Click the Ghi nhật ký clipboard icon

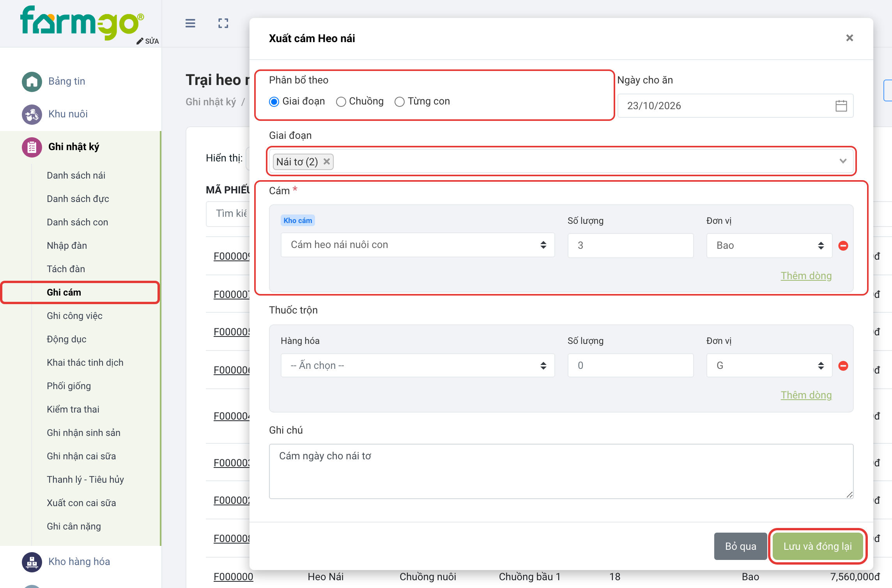(x=32, y=147)
